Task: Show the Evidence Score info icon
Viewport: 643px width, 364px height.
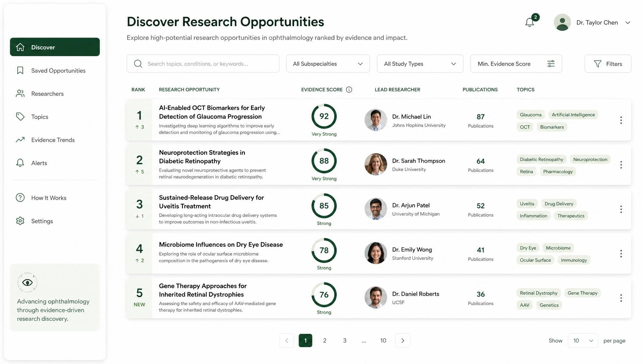Action: point(349,90)
